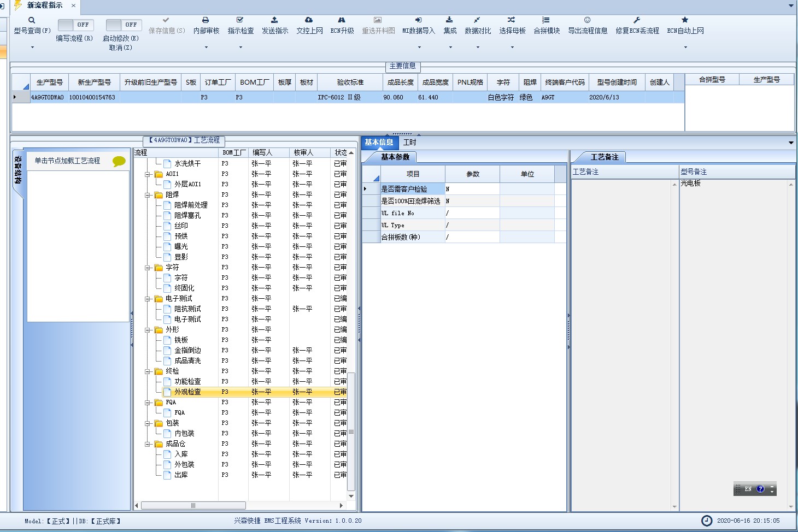The height and width of the screenshot is (532, 798).
Task: Click the 文控上网 cloud upload icon
Action: pyautogui.click(x=309, y=20)
